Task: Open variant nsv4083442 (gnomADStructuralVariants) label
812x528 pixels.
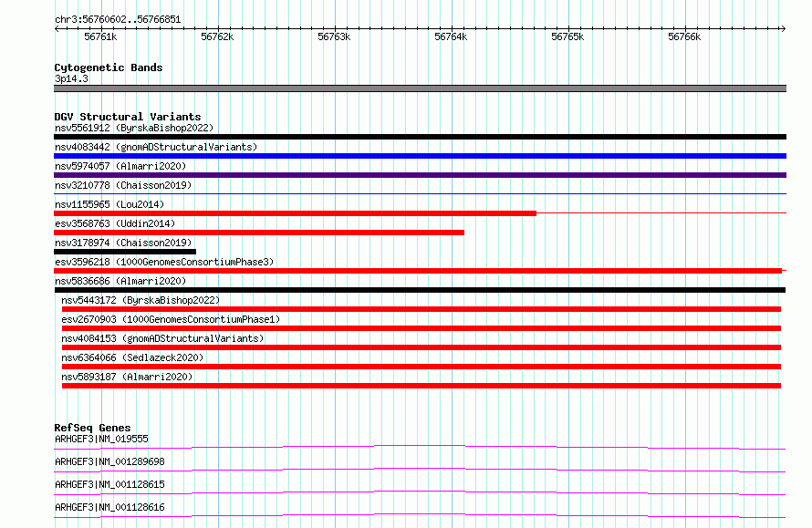Action: pyautogui.click(x=156, y=147)
